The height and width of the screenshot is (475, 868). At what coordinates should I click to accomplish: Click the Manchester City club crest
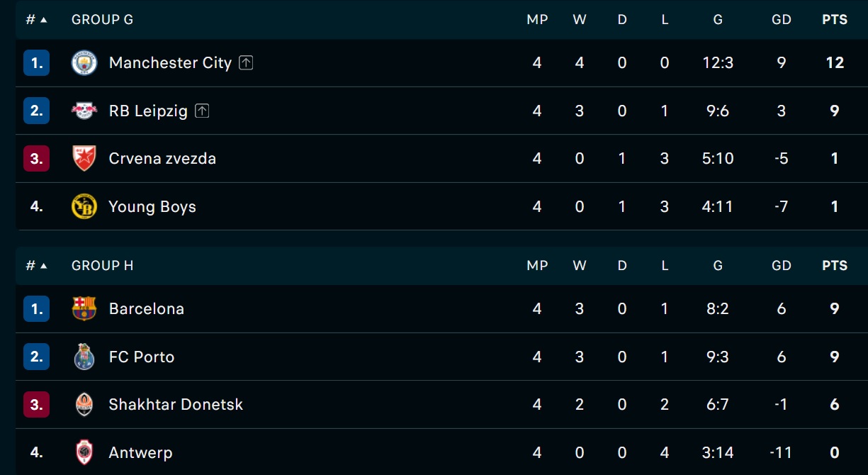point(84,62)
